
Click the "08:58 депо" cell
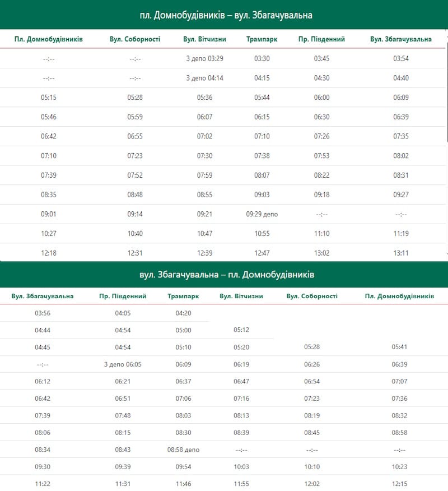[183, 450]
